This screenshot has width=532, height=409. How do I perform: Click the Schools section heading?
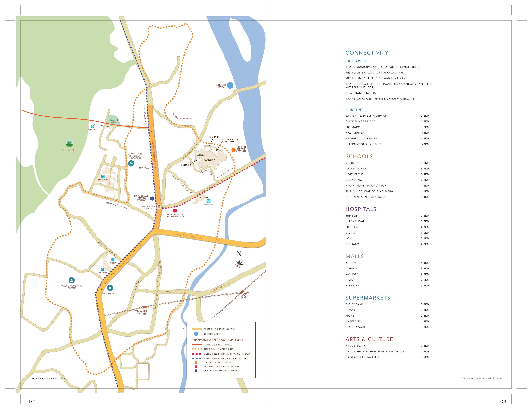click(x=359, y=157)
